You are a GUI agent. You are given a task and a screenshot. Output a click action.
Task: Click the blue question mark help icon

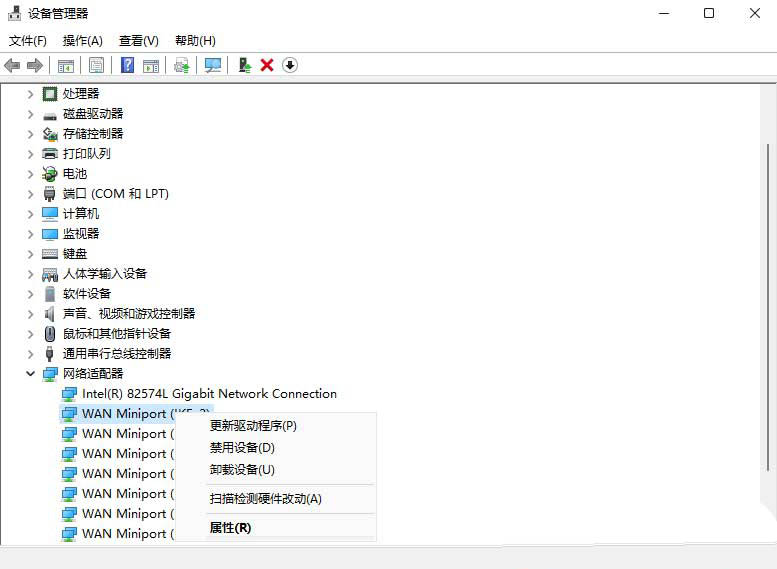[x=127, y=65]
